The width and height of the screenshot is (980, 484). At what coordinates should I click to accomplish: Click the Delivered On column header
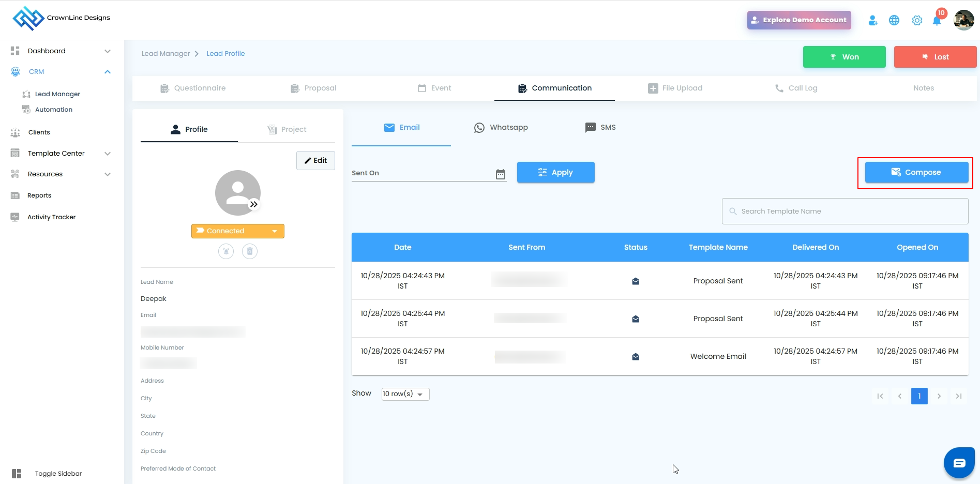point(816,248)
